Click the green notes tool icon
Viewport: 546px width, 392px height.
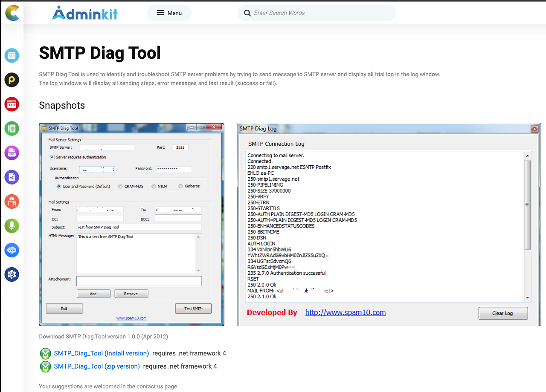[x=12, y=128]
